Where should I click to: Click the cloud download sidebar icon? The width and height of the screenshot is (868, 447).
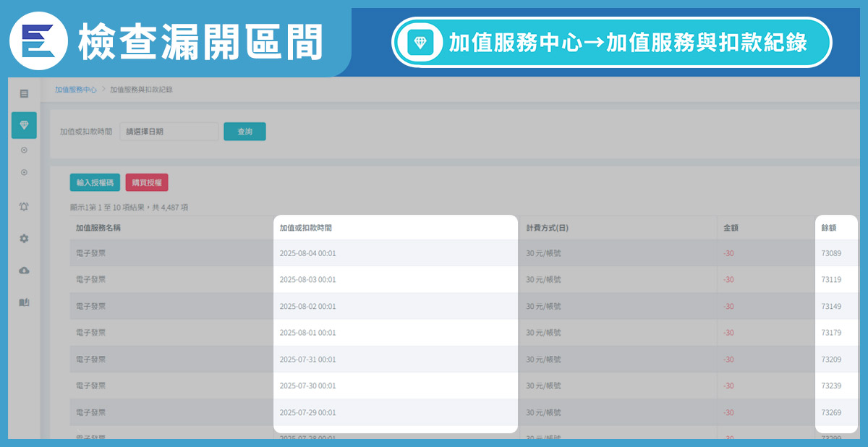click(24, 270)
